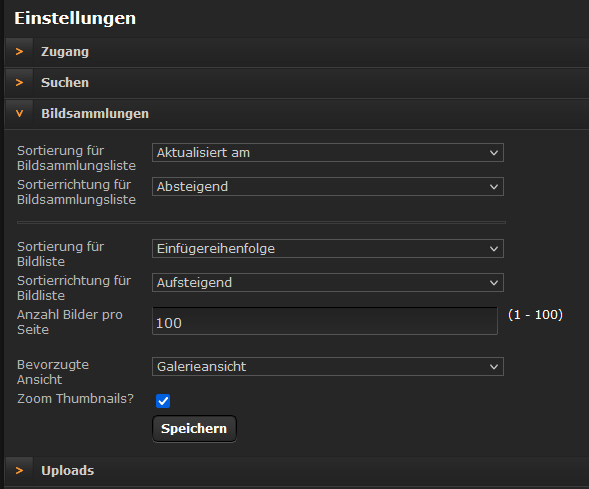Open the Uploads settings header
The width and height of the screenshot is (589, 489).
pos(297,471)
